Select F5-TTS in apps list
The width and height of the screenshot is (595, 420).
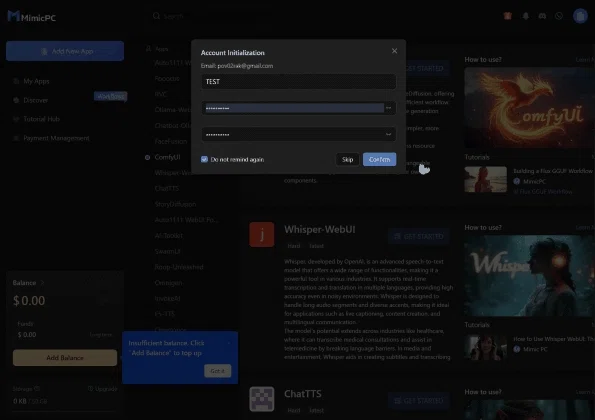click(164, 314)
